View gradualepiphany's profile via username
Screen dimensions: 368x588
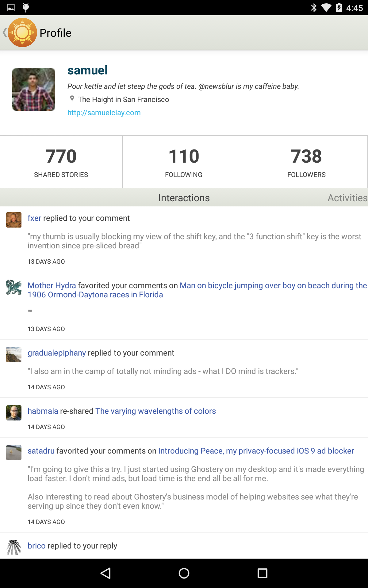57,353
